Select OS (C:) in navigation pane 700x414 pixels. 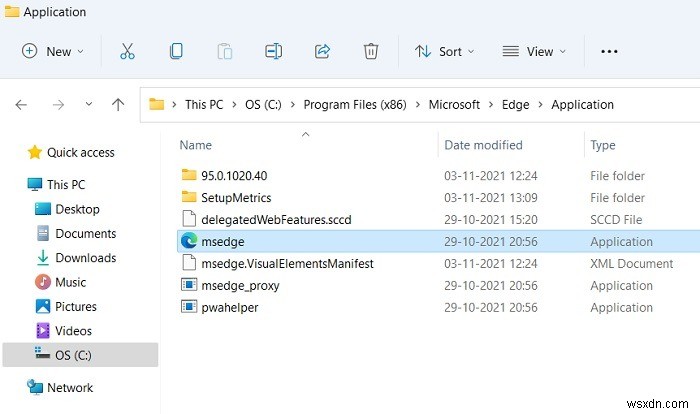click(80, 355)
